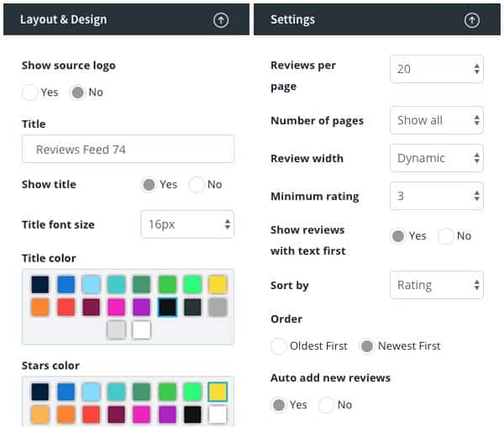Select Yes for Show source logo
Viewport: 504px width, 427px height.
29,92
